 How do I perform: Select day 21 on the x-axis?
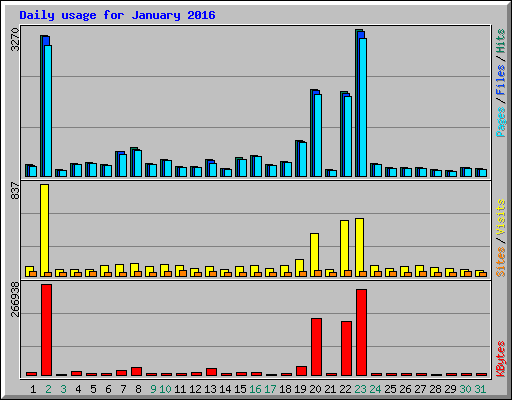pyautogui.click(x=330, y=389)
